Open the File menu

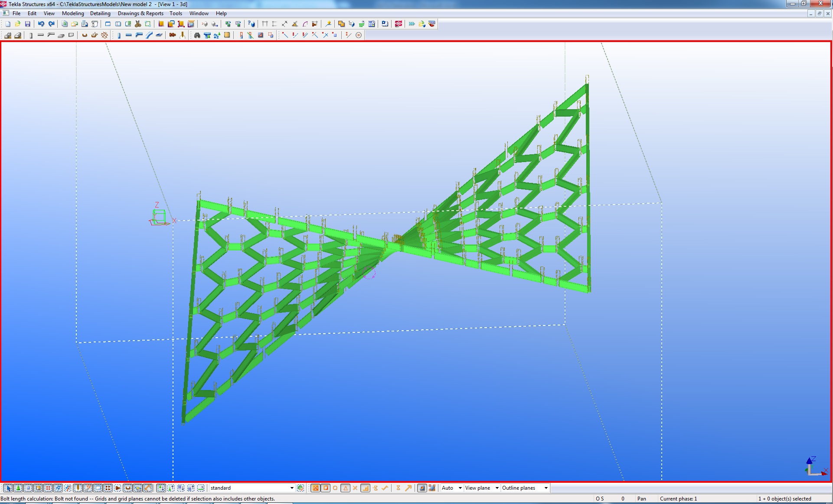coord(16,13)
